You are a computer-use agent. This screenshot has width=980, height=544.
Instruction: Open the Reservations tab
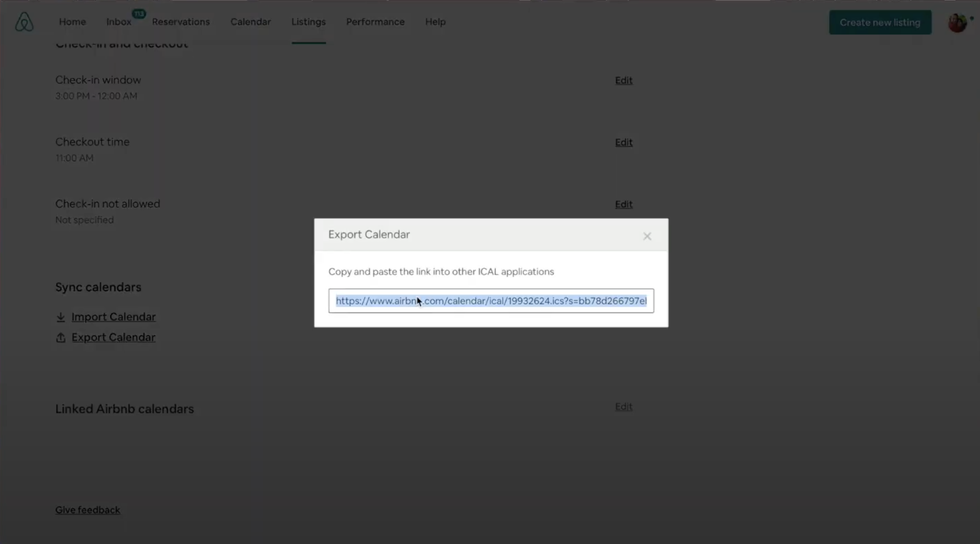click(x=181, y=22)
